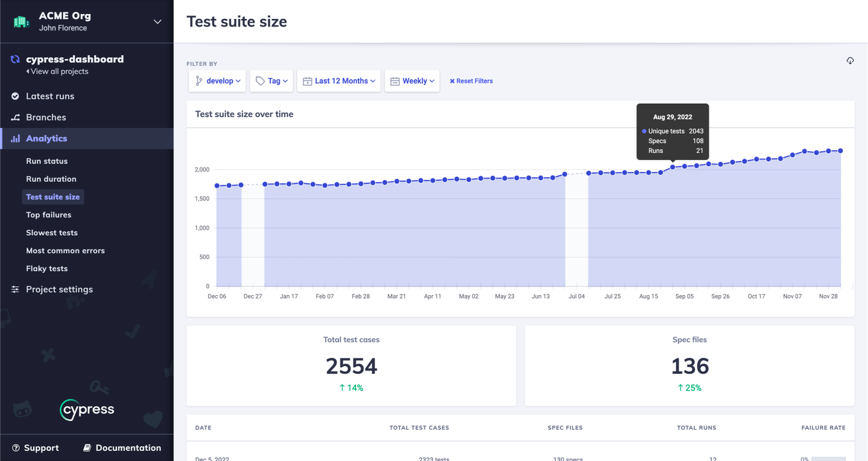Open the Documentation link
The height and width of the screenshot is (461, 868).
[128, 448]
